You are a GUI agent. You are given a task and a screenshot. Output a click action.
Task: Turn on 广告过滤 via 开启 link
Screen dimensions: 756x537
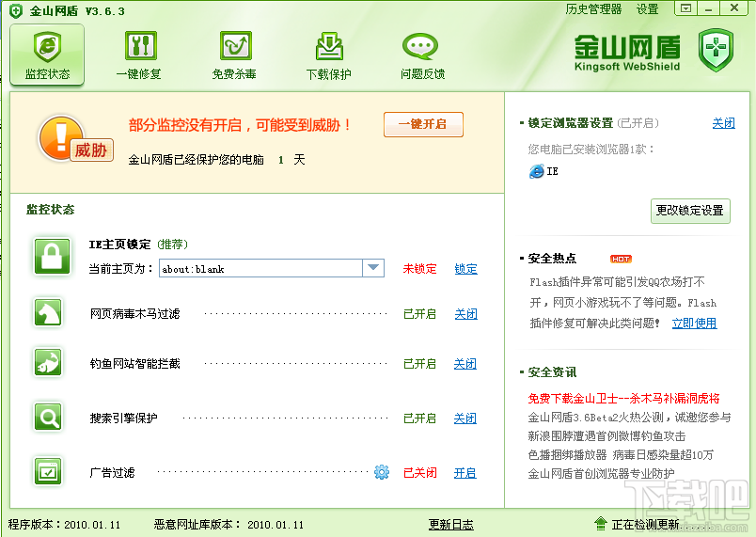pos(465,473)
